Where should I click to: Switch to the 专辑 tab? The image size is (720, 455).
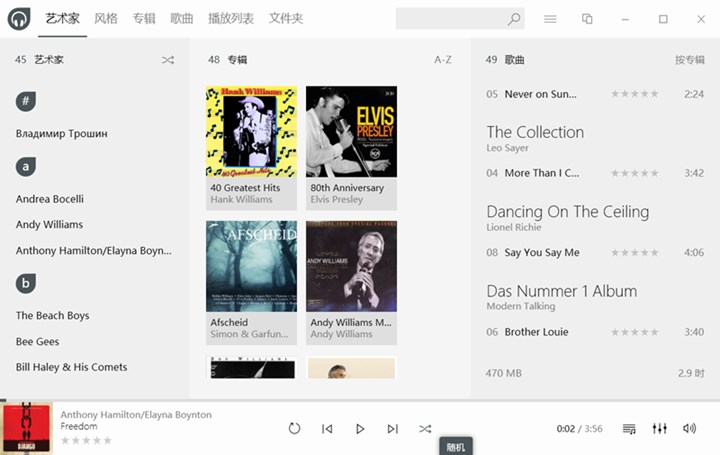click(144, 18)
